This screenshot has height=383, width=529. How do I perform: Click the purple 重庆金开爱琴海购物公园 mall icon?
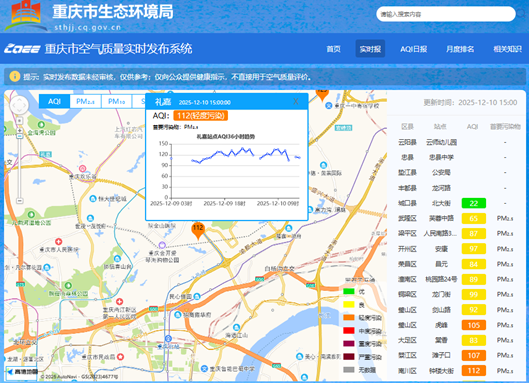pos(162,244)
